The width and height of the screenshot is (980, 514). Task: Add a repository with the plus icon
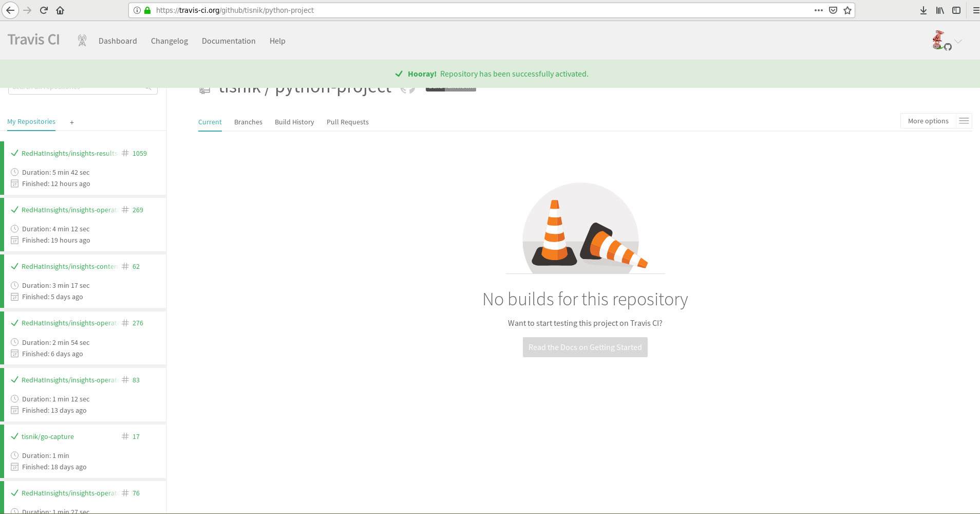72,122
